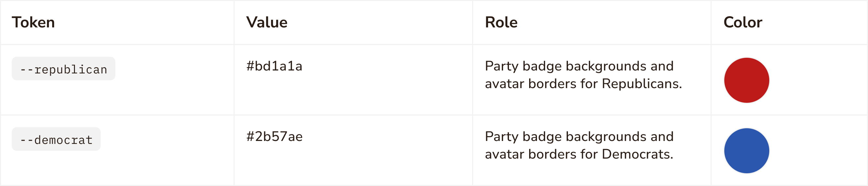The width and height of the screenshot is (868, 186).
Task: Click the red Republican color swatch
Action: click(x=746, y=80)
